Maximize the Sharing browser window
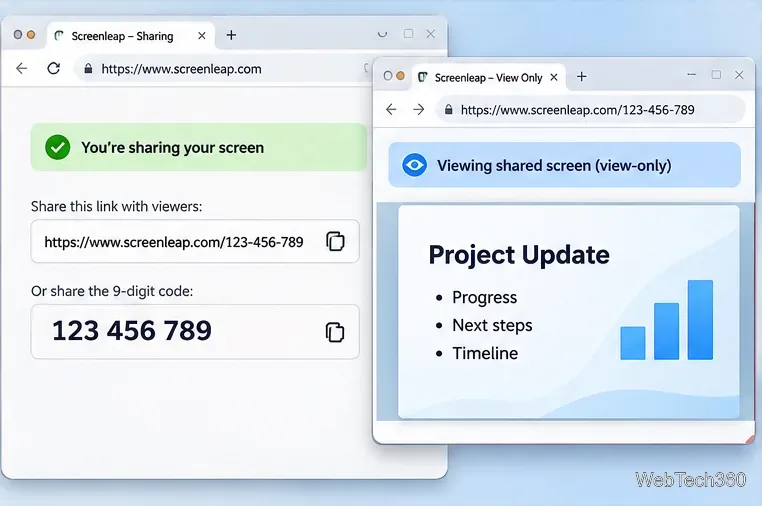 click(408, 34)
